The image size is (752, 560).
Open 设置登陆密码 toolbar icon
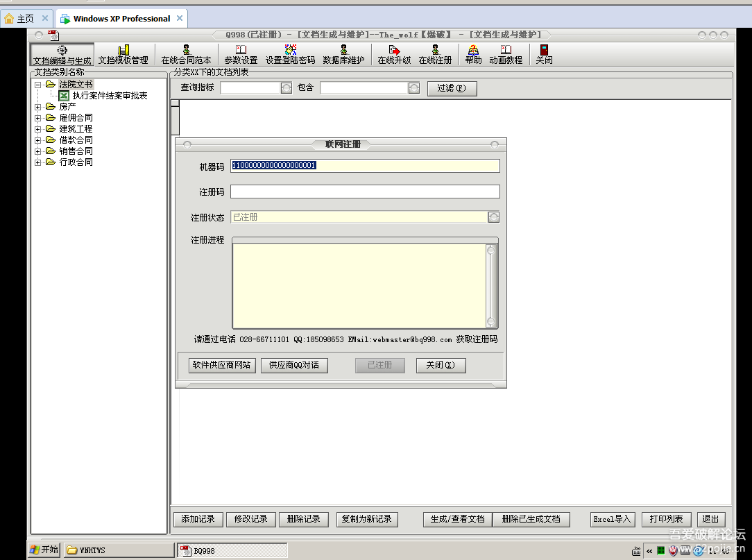pyautogui.click(x=290, y=55)
